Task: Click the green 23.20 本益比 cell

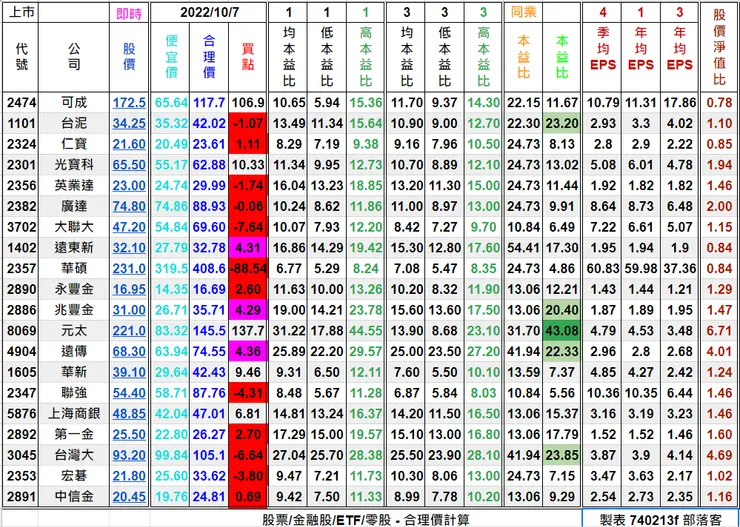Action: click(x=562, y=123)
